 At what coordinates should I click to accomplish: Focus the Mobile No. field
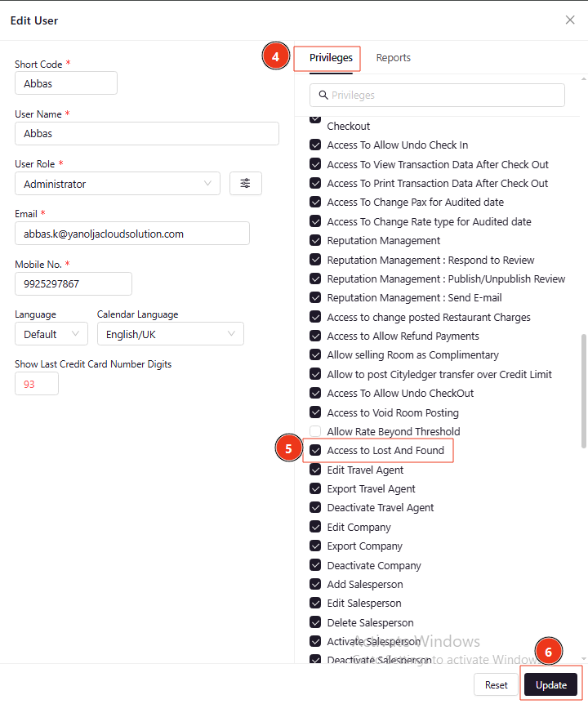click(73, 283)
